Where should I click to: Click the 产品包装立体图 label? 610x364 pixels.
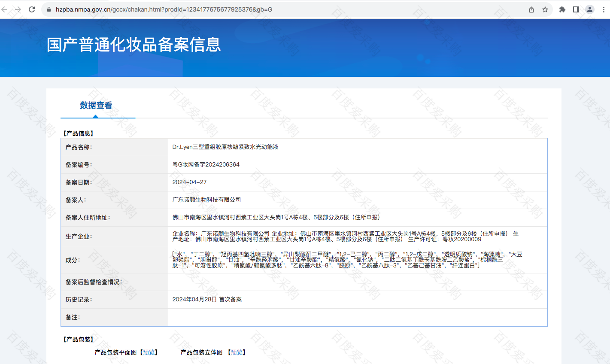(201, 352)
